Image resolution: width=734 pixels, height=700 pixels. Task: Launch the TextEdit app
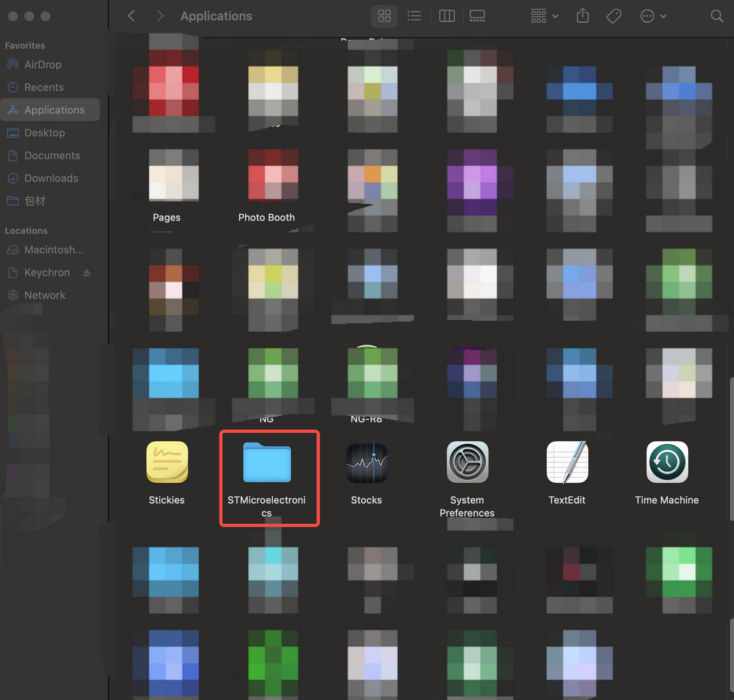coord(567,463)
